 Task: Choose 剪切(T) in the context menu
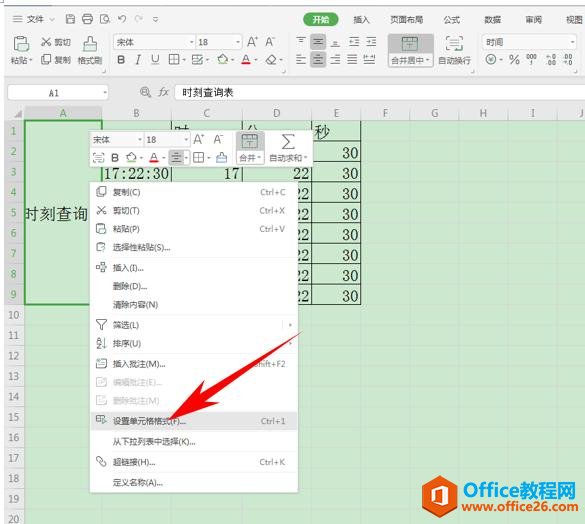coord(194,210)
